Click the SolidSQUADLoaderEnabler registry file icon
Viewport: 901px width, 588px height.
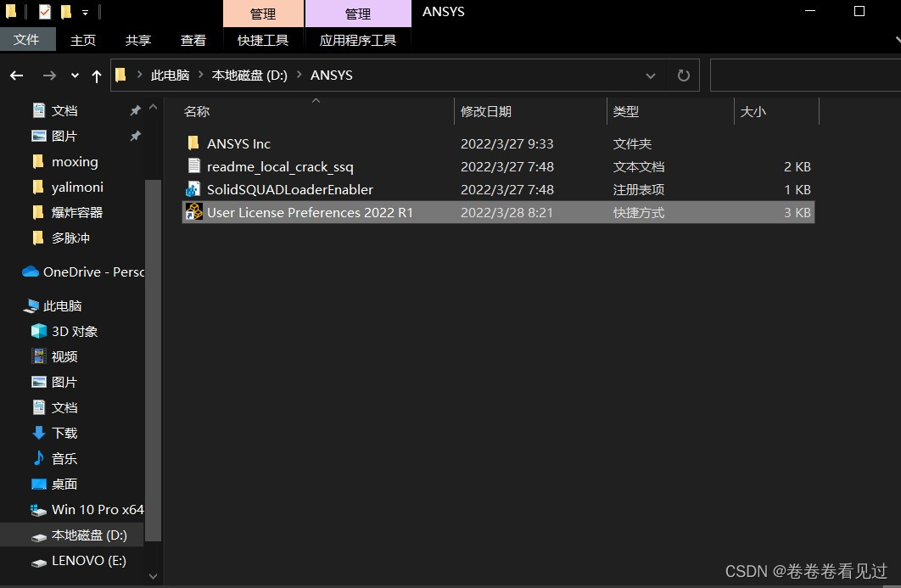[x=193, y=189]
